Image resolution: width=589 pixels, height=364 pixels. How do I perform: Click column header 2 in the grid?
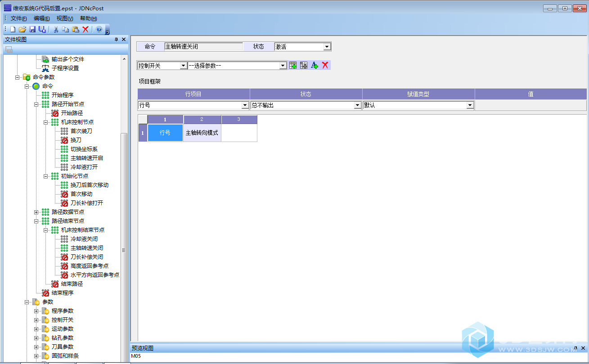pyautogui.click(x=202, y=119)
